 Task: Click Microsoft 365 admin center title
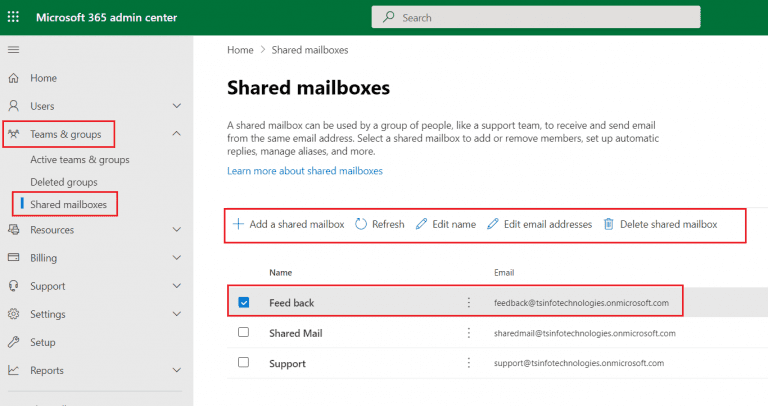[x=106, y=18]
